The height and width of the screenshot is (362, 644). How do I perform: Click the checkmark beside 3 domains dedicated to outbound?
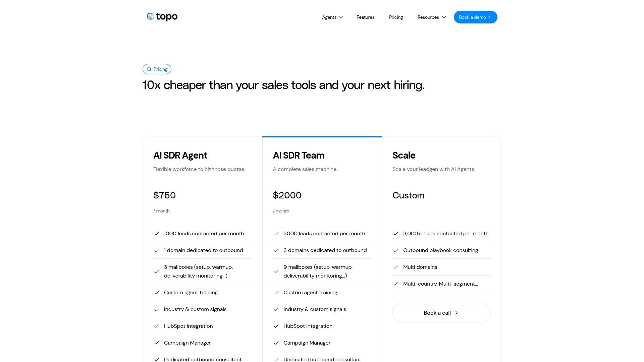(x=276, y=250)
